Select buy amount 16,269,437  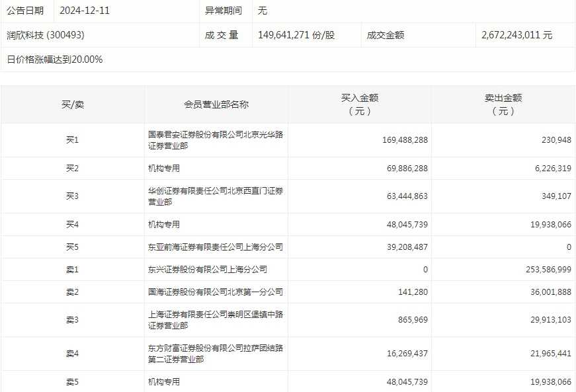point(407,354)
